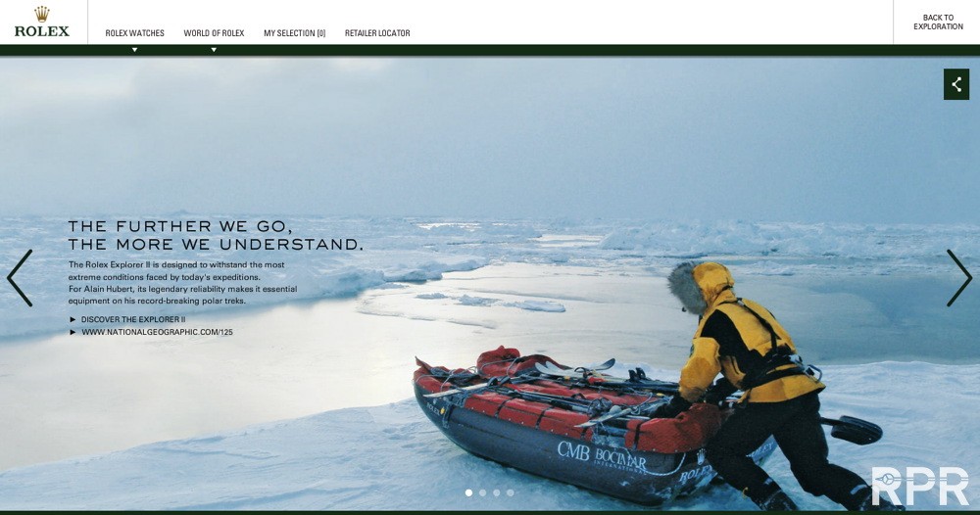Go to the previous slide arrow
Viewport: 980px width, 515px height.
pos(20,278)
